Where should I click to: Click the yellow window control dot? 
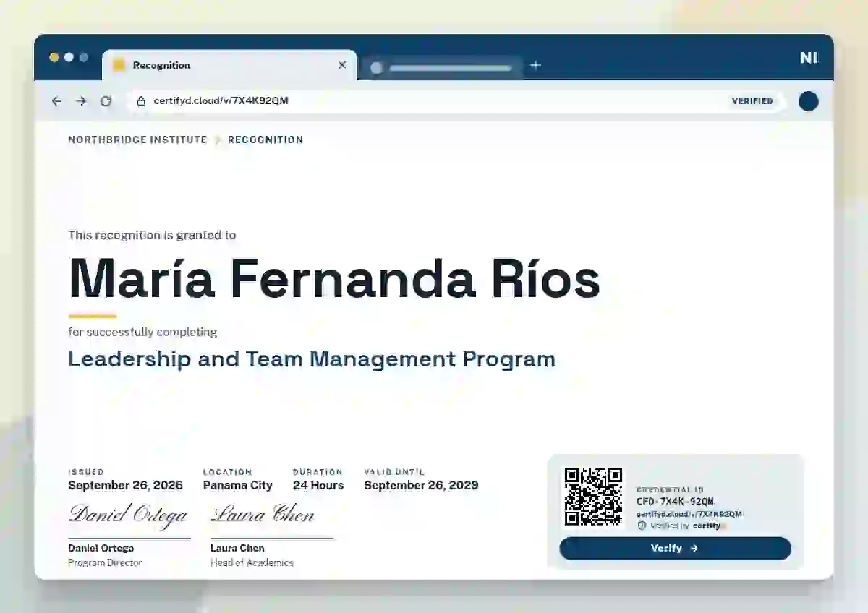tap(54, 57)
